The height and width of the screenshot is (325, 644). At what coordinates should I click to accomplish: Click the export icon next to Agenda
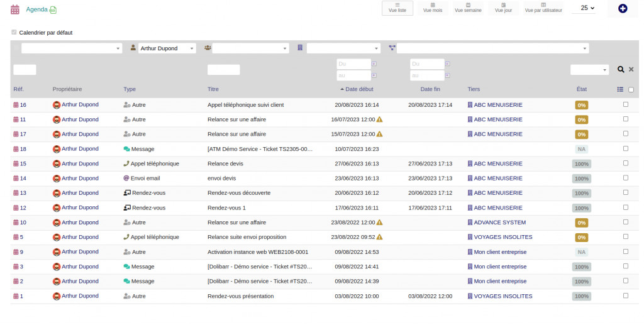point(53,10)
